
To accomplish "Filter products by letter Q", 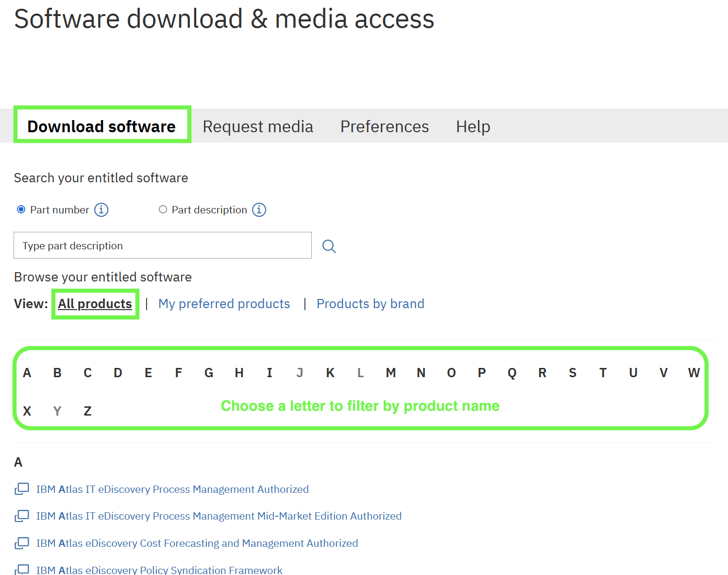I will coord(512,373).
